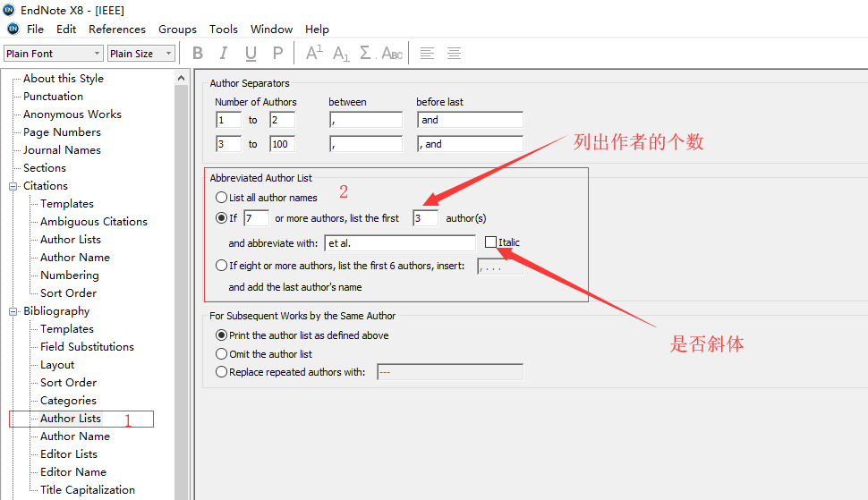Open the Plain Font dropdown
This screenshot has height=500, width=868.
coord(53,54)
